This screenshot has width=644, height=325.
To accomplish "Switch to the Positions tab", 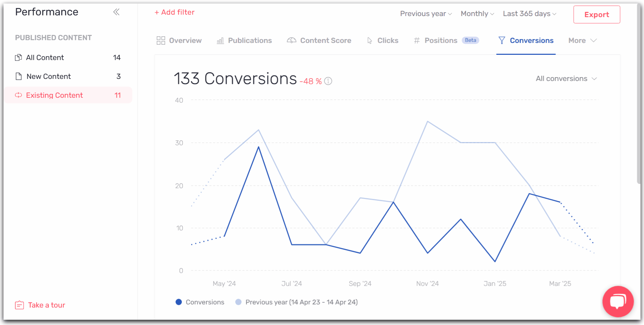I will (x=446, y=40).
